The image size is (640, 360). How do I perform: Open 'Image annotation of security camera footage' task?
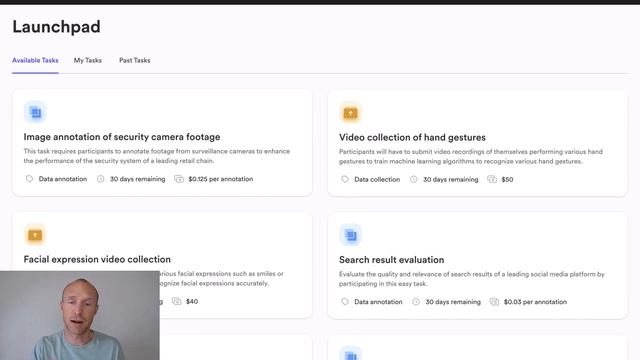(x=122, y=137)
